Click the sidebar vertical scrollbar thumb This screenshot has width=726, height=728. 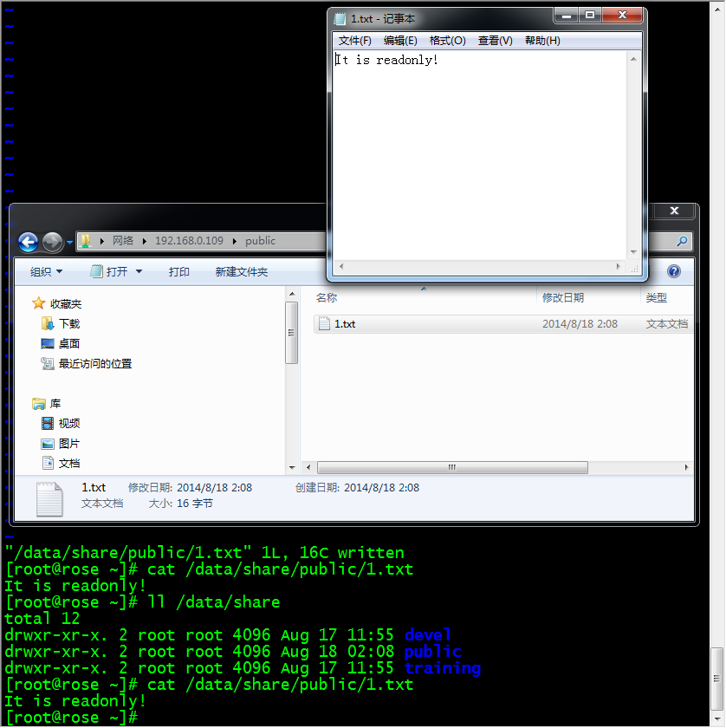[291, 333]
